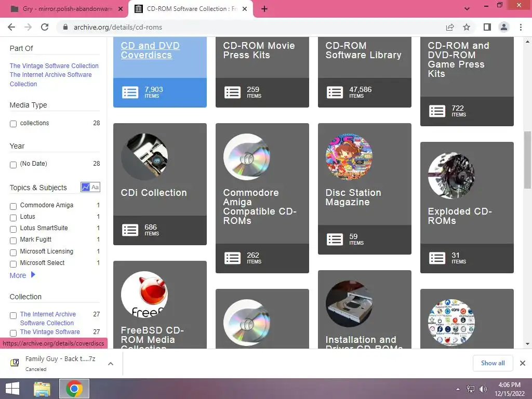Open the Windows Start menu

[12, 389]
